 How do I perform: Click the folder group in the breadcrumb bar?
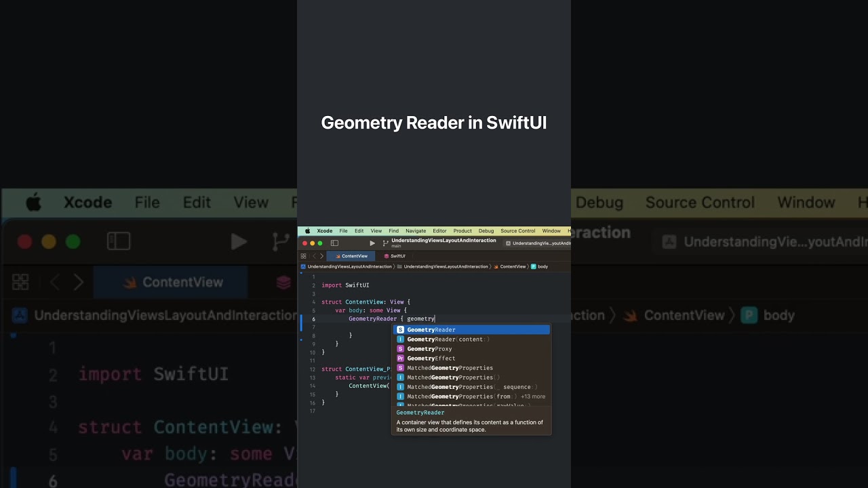pyautogui.click(x=442, y=266)
